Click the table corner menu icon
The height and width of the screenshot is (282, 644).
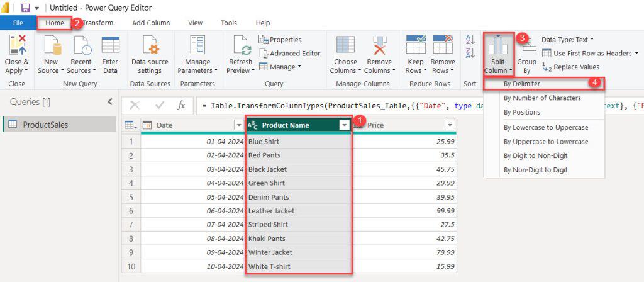[x=131, y=125]
